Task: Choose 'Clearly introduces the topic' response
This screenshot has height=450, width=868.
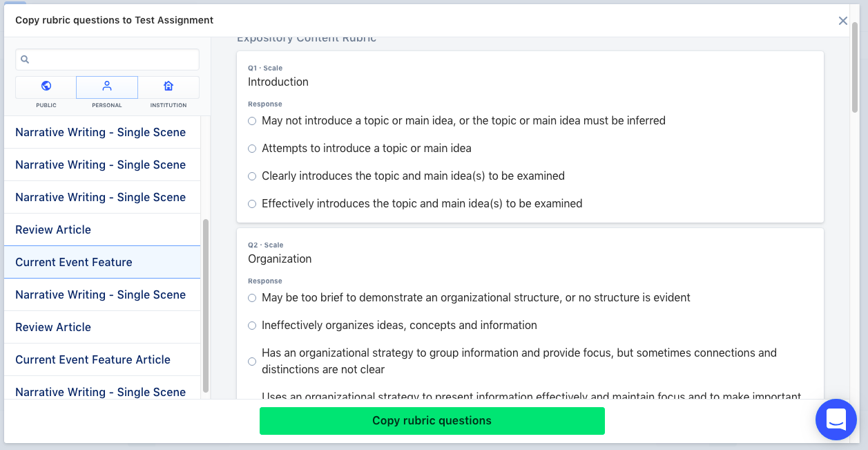Action: pyautogui.click(x=252, y=176)
